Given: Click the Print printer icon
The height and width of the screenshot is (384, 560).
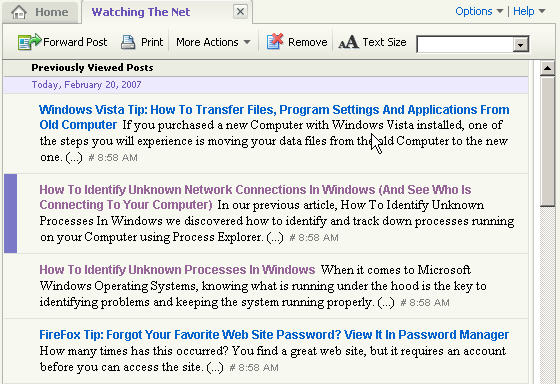Looking at the screenshot, I should pos(128,42).
